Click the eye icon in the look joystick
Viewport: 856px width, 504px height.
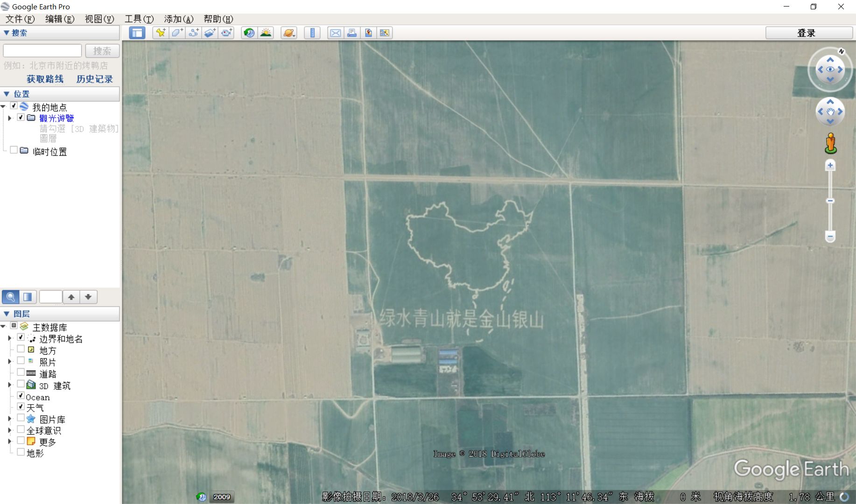point(830,70)
